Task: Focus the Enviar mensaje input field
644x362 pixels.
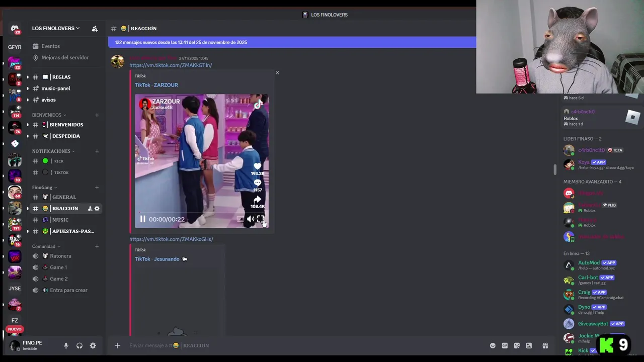Action: [307, 346]
